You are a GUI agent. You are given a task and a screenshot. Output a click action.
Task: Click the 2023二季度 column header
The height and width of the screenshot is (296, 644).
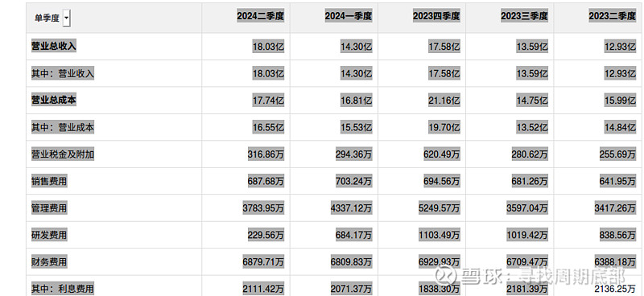coord(612,16)
